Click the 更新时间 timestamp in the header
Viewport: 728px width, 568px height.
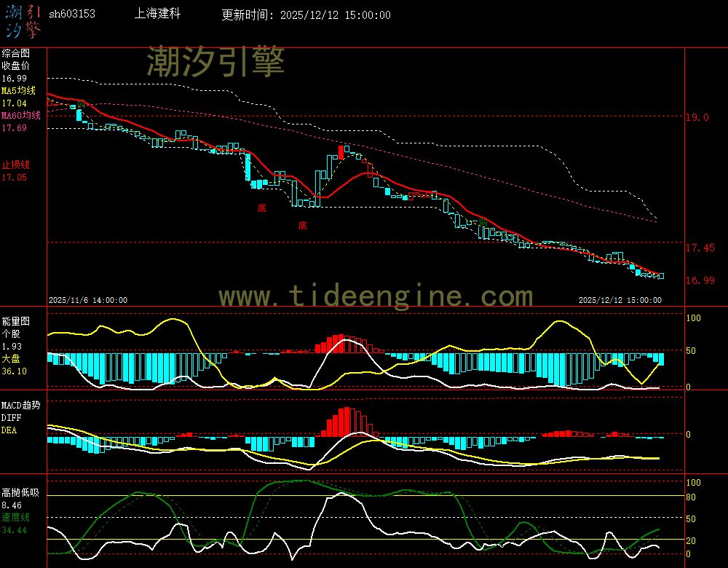(306, 15)
